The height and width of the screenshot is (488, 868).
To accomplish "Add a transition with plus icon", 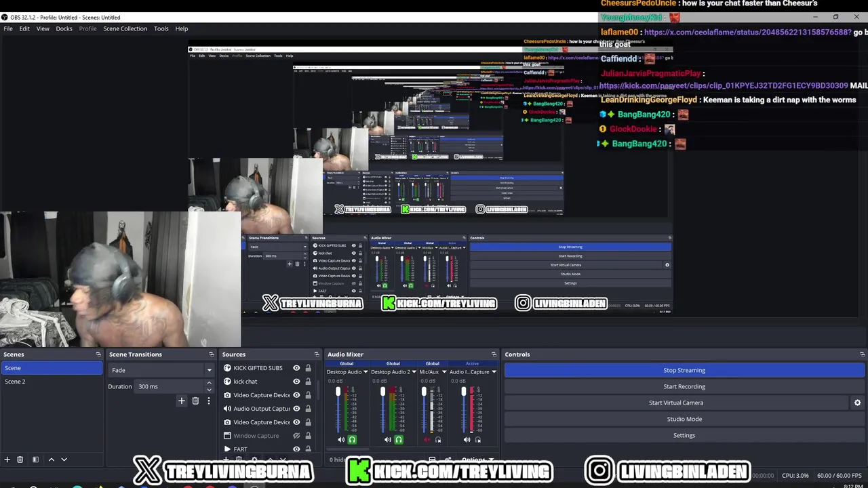I will pos(181,401).
